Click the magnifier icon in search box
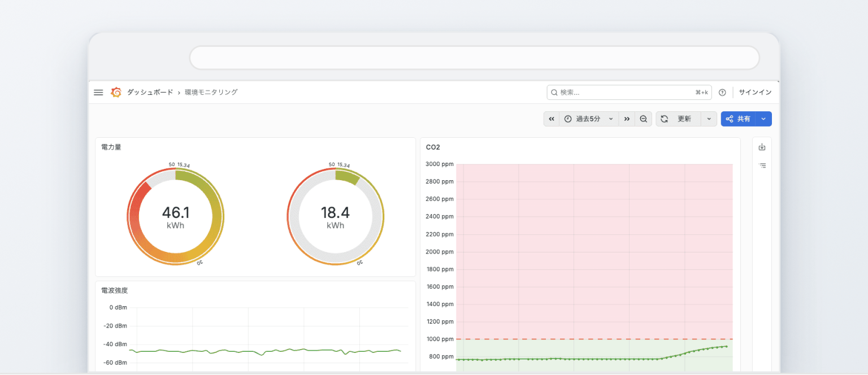The image size is (868, 375). (554, 93)
